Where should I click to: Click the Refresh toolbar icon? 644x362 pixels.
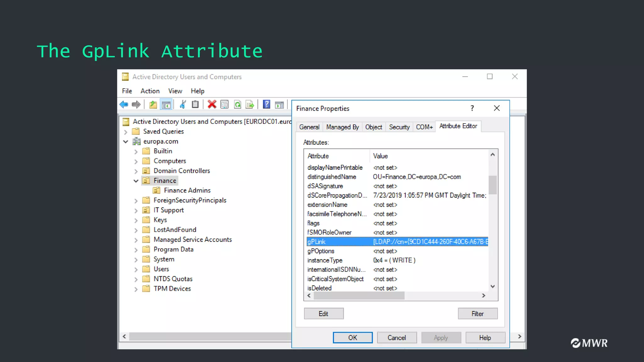238,104
